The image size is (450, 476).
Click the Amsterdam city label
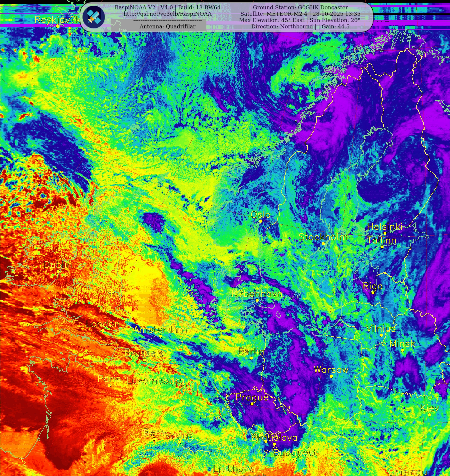tap(160, 330)
